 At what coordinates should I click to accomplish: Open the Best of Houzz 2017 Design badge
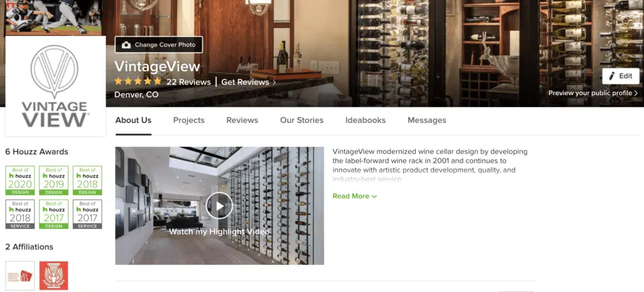(x=53, y=214)
